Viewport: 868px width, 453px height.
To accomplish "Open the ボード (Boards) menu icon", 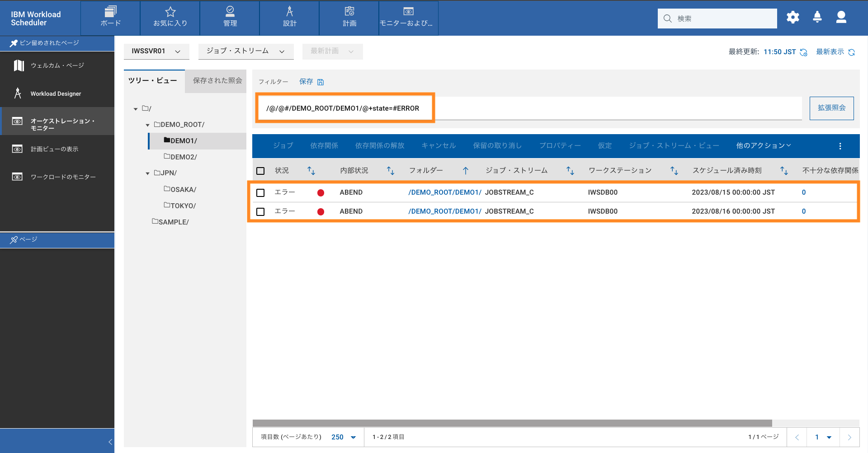I will pyautogui.click(x=110, y=11).
